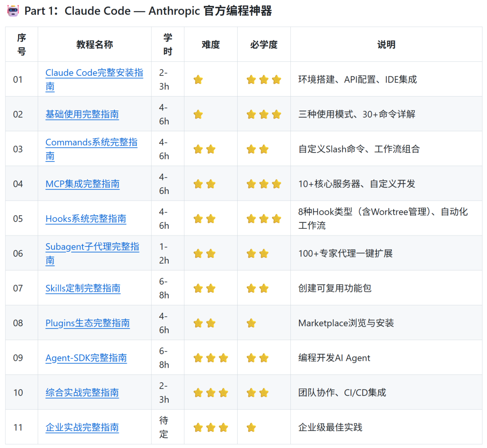Click the 必学度 star in row 11
This screenshot has height=448, width=487.
coord(251,428)
